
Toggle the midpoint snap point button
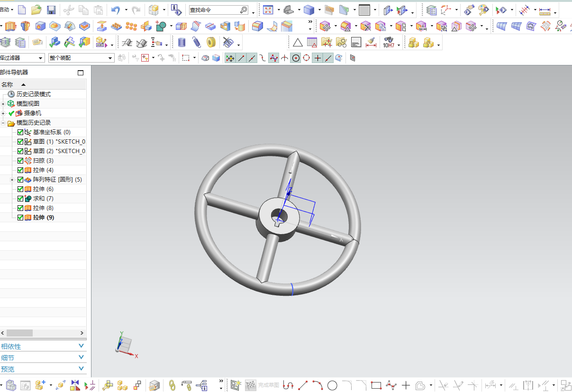252,58
